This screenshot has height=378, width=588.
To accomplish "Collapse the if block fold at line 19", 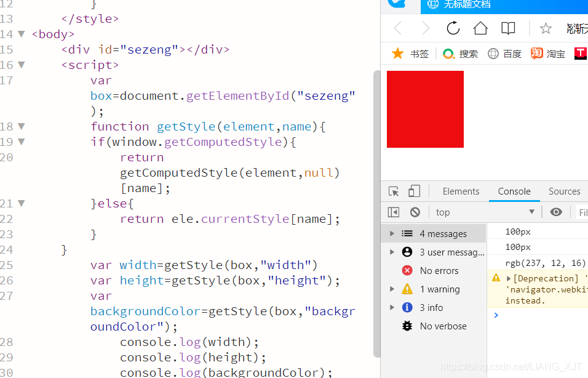I will pyautogui.click(x=22, y=142).
